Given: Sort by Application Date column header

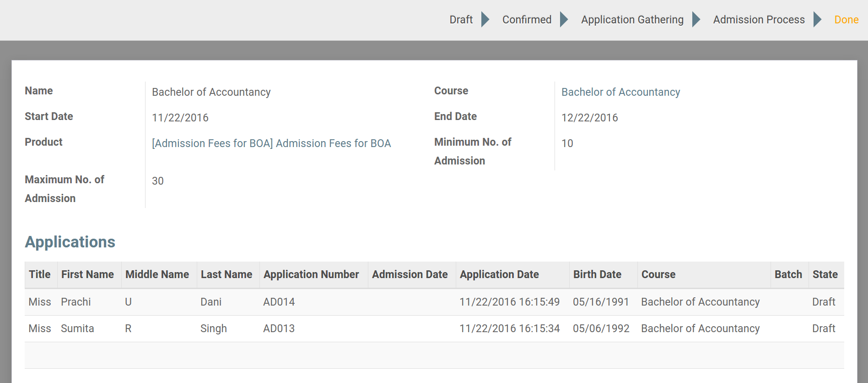Looking at the screenshot, I should (x=499, y=274).
